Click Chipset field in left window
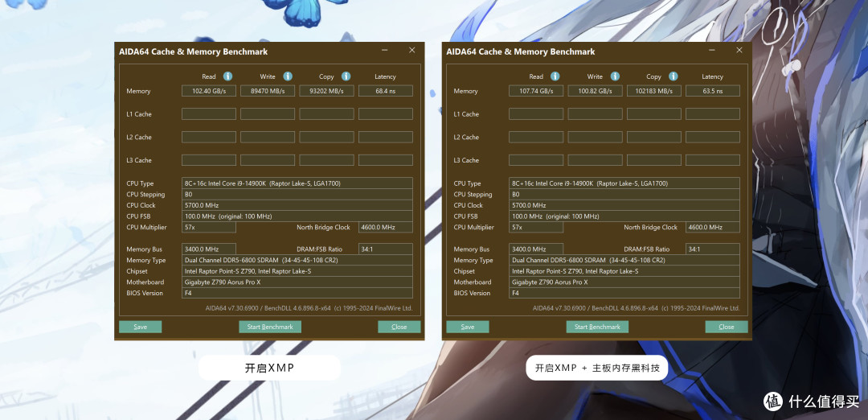Screen dimensions: 868x420 297,271
